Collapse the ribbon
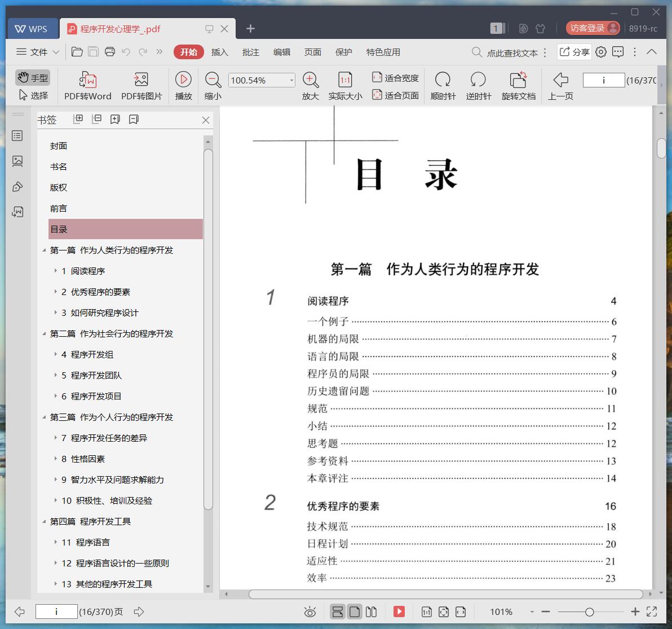Image resolution: width=672 pixels, height=629 pixels. coord(652,52)
